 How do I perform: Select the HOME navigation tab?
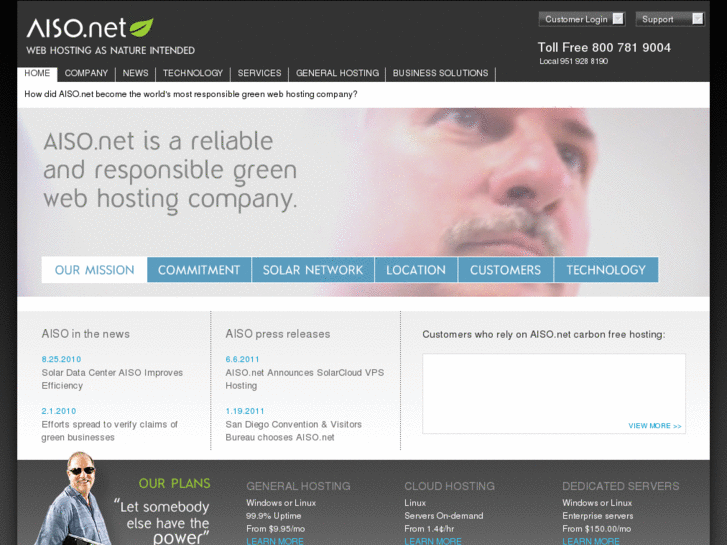[x=37, y=73]
